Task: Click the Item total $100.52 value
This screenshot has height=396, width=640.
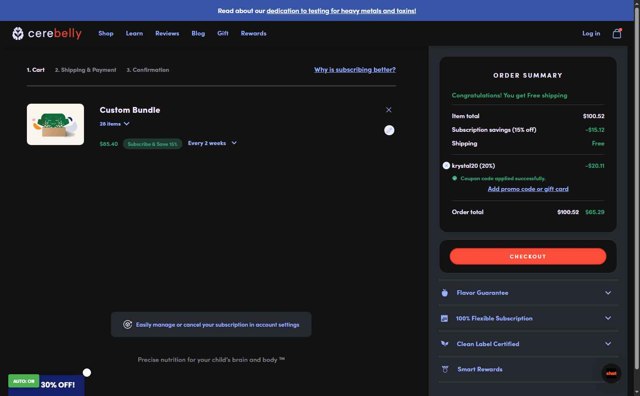Action: click(x=593, y=116)
